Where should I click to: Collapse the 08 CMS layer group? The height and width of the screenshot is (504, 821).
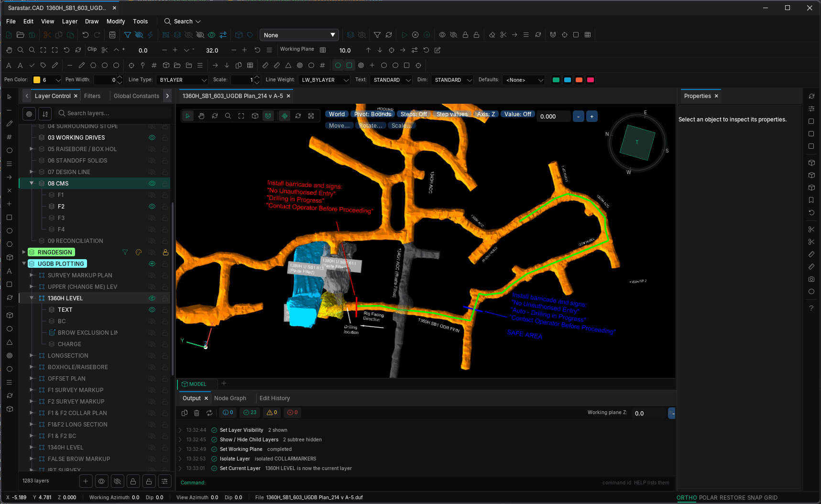[x=32, y=184]
